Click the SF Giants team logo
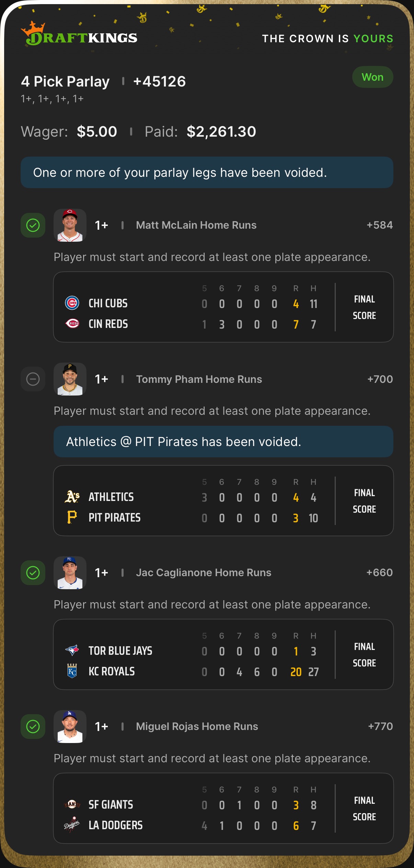 (72, 804)
